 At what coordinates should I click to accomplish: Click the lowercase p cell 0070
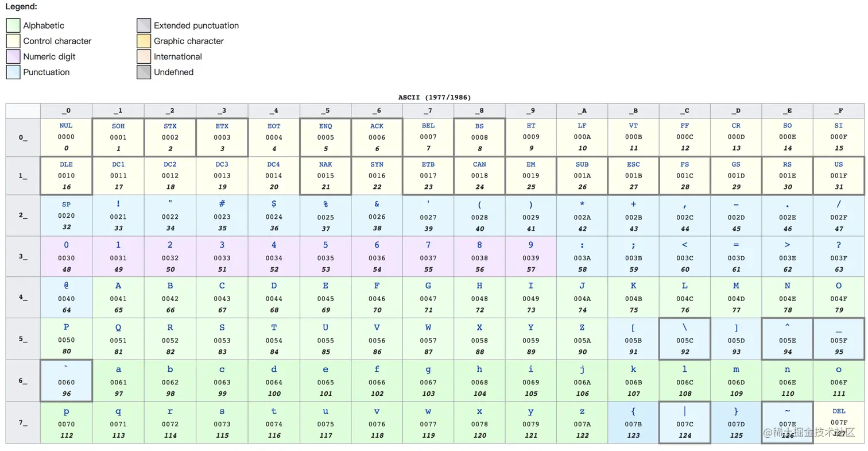pos(67,422)
